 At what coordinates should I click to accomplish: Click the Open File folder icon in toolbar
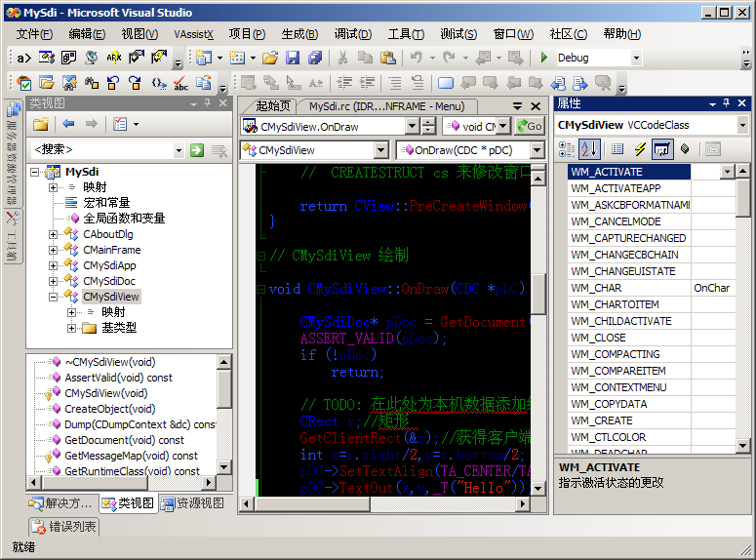point(270,58)
